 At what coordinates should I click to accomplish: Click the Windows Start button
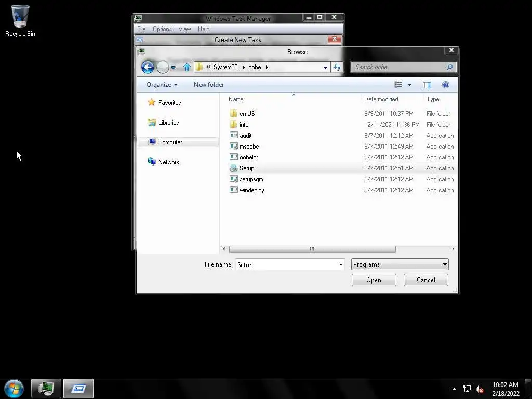point(14,389)
